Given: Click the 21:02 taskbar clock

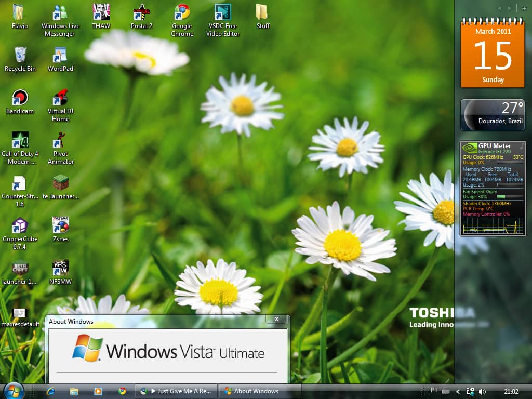Looking at the screenshot, I should (511, 392).
